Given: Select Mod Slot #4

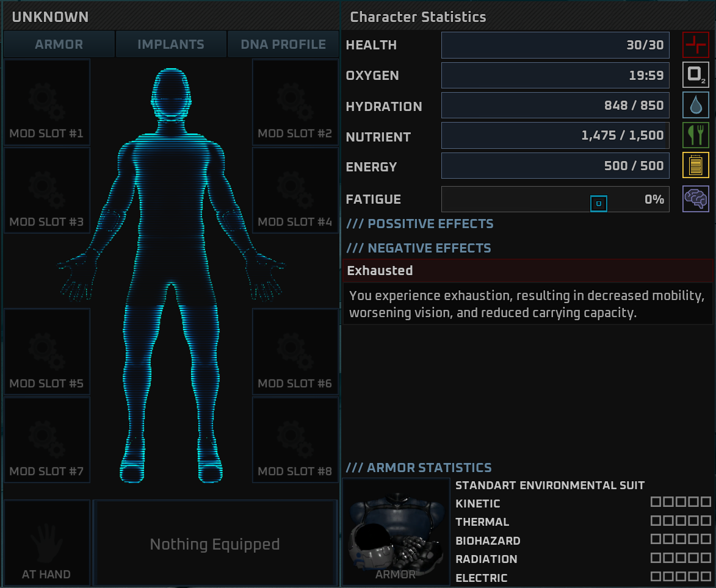Looking at the screenshot, I should click(295, 190).
